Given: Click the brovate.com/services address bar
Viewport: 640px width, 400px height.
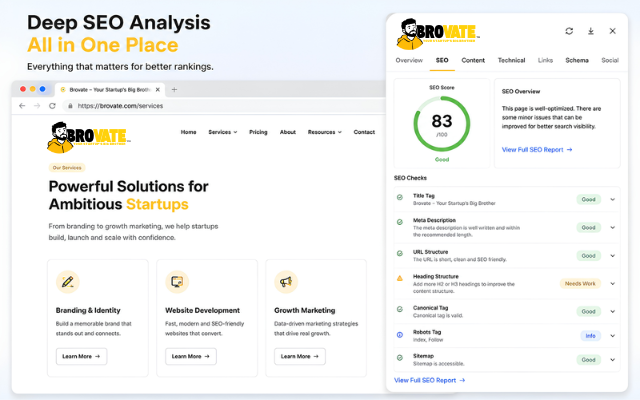Looking at the screenshot, I should tap(224, 106).
